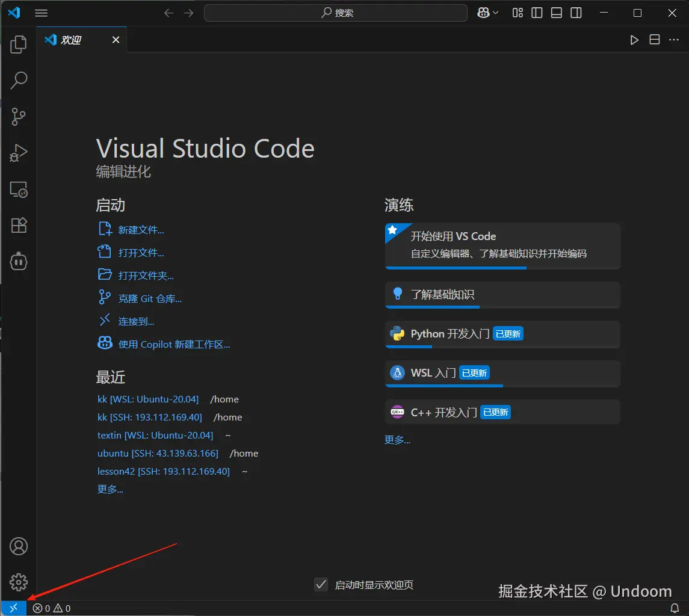
Task: Open the 开始使用 VS Code walkthrough
Action: [x=502, y=246]
